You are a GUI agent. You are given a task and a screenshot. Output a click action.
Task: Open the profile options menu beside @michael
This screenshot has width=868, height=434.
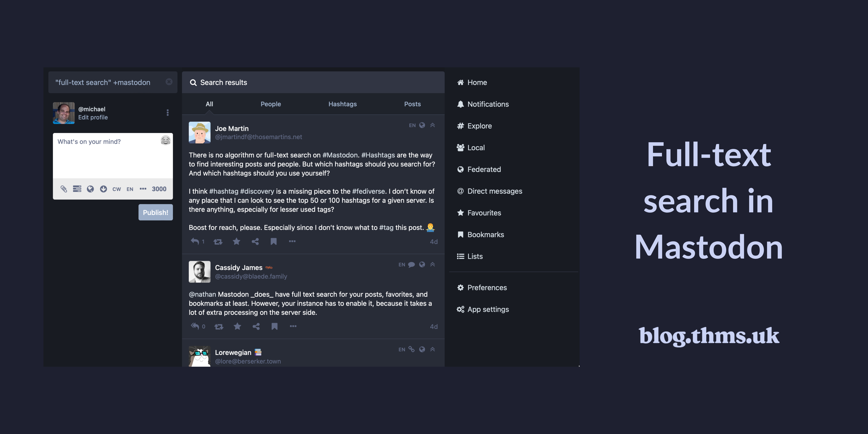(168, 113)
